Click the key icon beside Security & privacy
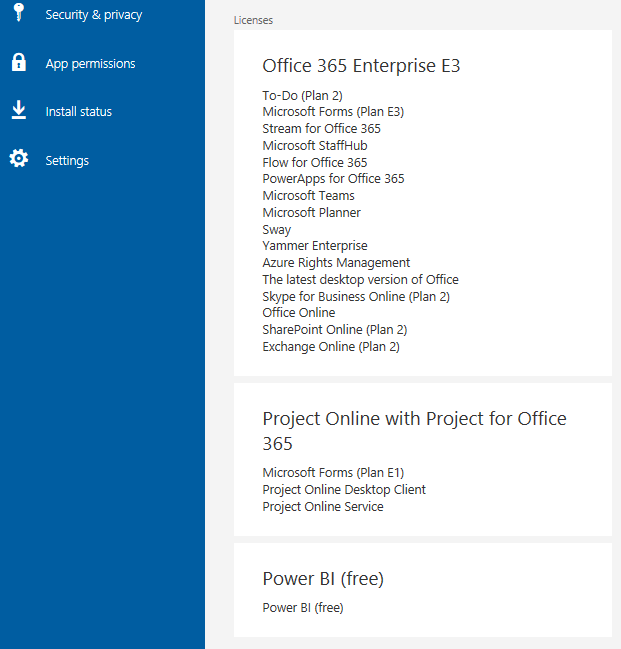The height and width of the screenshot is (649, 621). tap(19, 12)
